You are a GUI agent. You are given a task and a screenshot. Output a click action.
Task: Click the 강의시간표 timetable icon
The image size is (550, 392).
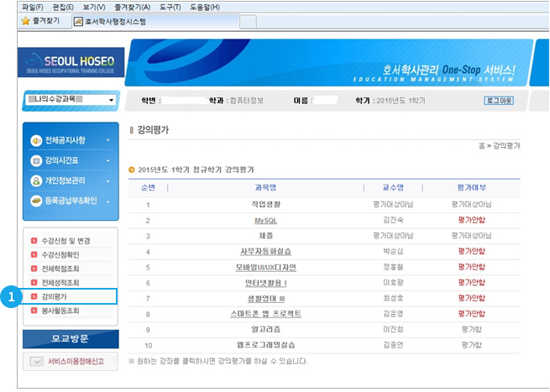tap(36, 160)
